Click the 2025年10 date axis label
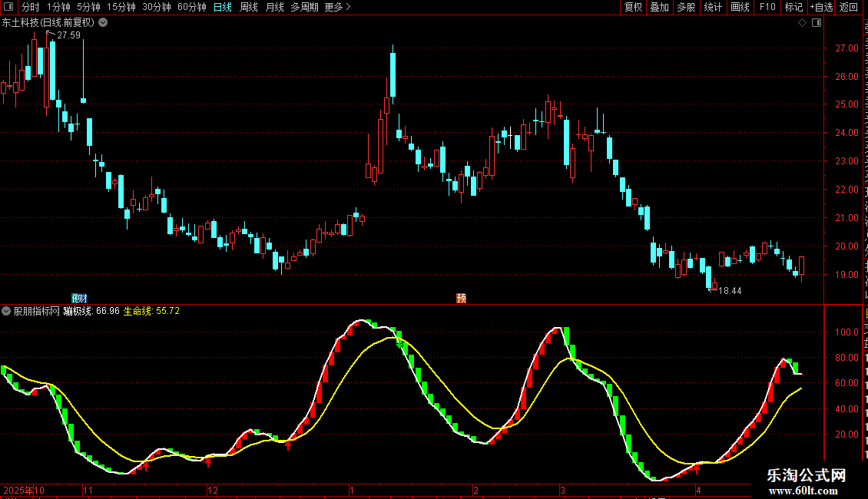868x499 pixels. tap(24, 490)
